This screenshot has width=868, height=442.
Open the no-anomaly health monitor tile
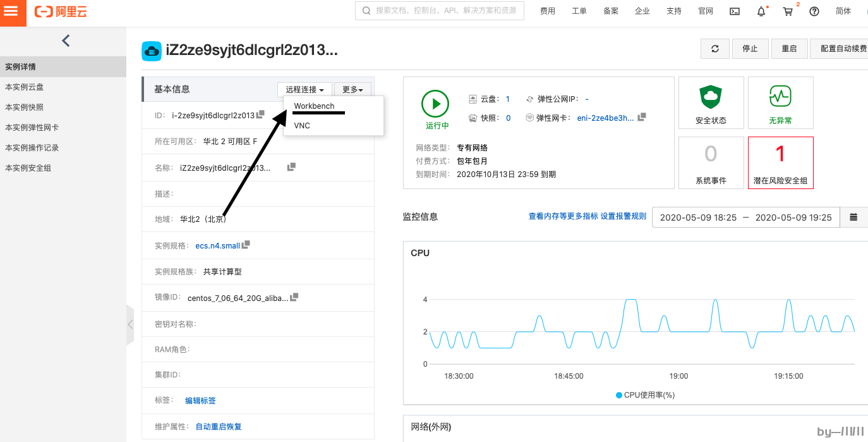point(780,103)
